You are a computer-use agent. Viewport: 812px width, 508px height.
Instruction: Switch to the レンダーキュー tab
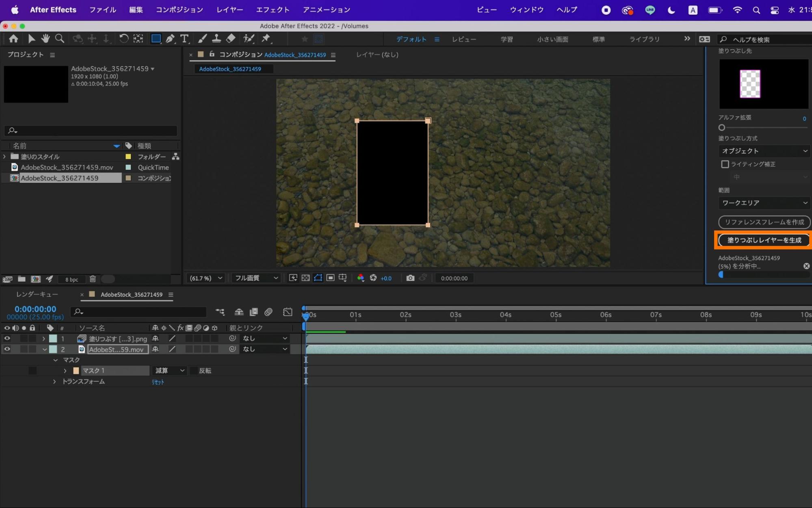(x=37, y=294)
